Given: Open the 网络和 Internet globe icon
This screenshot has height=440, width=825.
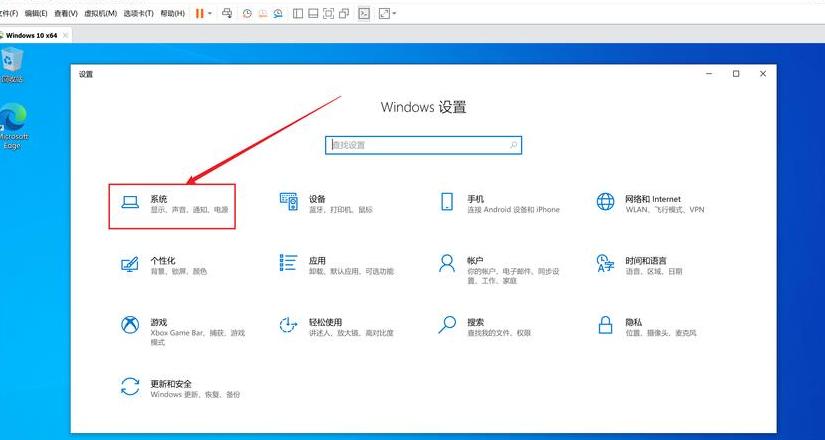Looking at the screenshot, I should point(605,202).
